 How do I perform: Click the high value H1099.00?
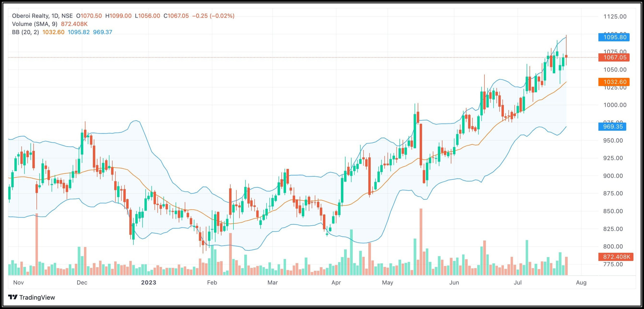pyautogui.click(x=118, y=16)
